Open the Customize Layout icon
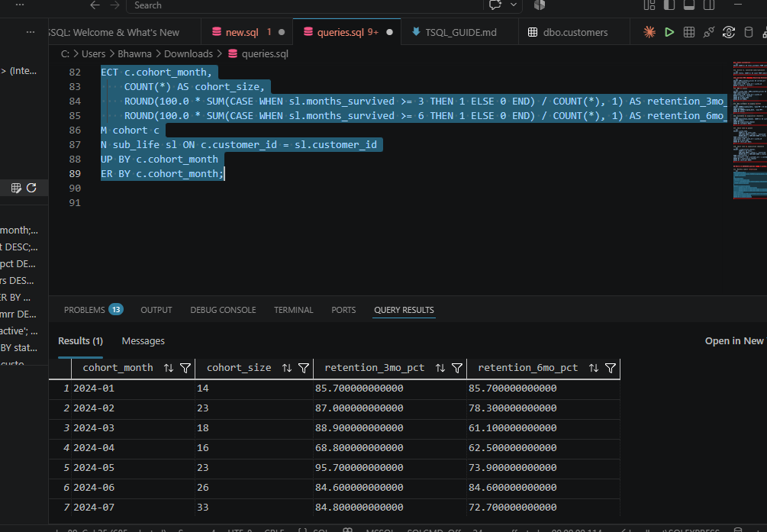Screen dimensions: 767x532 [649, 5]
